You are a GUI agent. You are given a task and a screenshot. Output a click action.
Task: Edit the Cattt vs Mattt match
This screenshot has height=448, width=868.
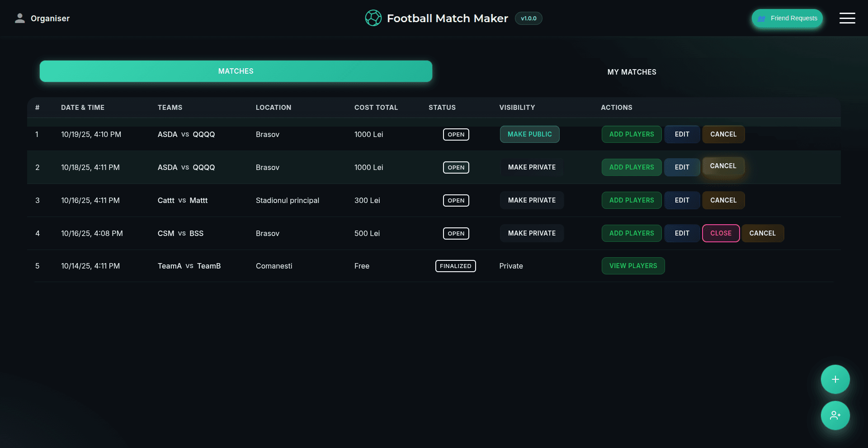pos(682,200)
